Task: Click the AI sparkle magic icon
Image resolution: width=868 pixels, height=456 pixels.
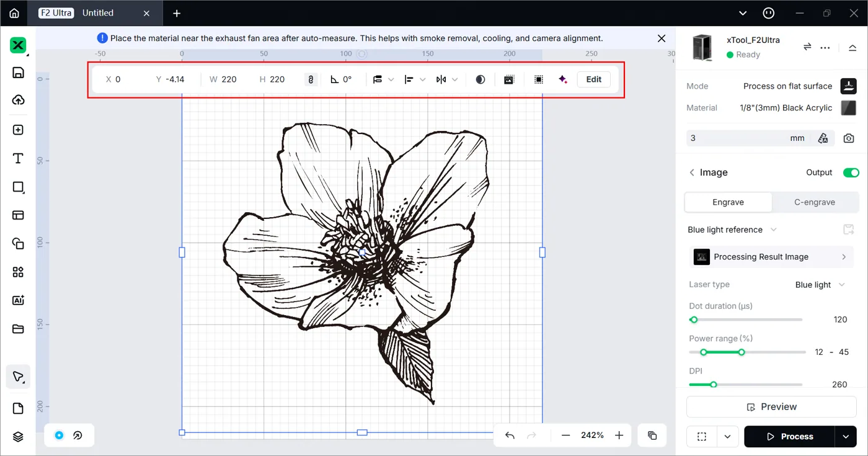Action: point(563,79)
